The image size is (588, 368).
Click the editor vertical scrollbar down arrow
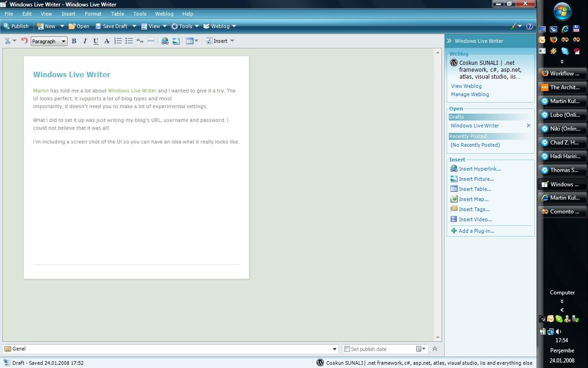438,338
